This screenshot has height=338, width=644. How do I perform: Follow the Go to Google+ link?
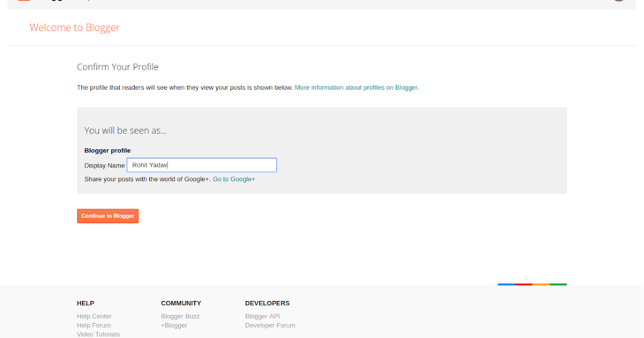(234, 179)
